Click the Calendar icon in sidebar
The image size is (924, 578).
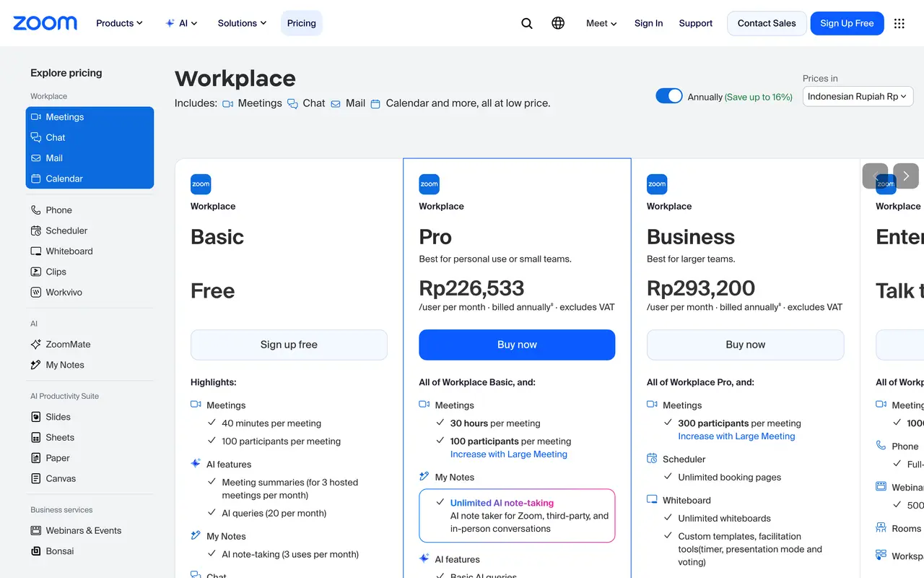click(36, 178)
